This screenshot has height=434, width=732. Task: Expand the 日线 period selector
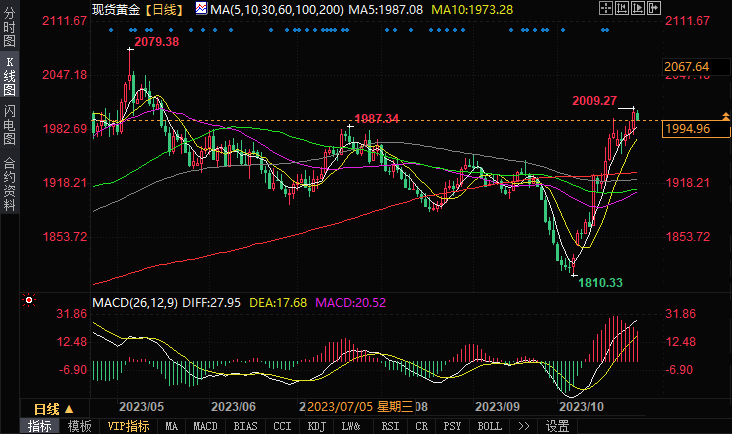[54, 409]
